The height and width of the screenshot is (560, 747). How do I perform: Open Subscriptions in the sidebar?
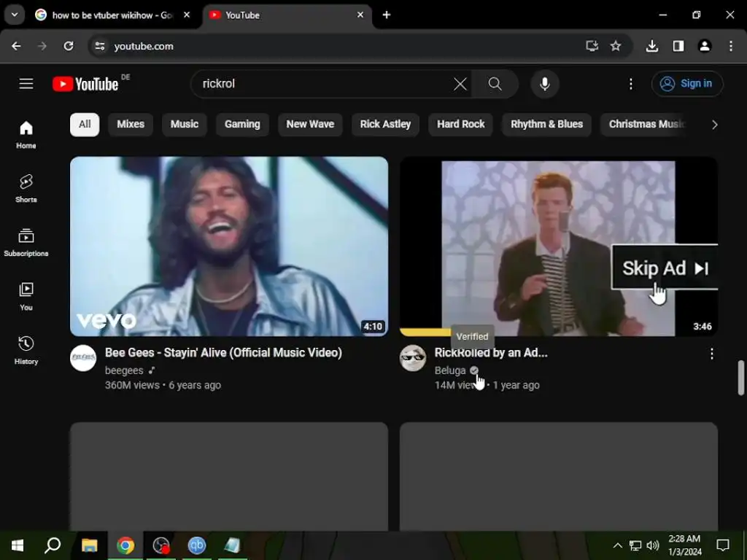click(26, 242)
